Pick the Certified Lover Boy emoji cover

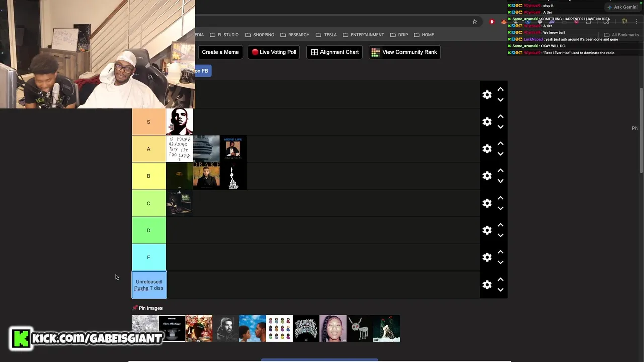pyautogui.click(x=279, y=328)
